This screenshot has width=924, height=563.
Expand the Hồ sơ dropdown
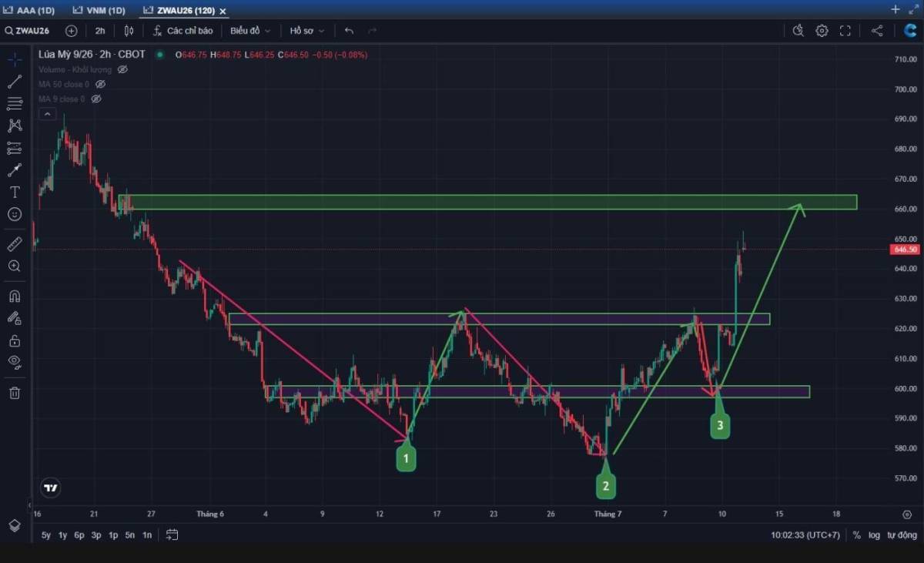306,31
